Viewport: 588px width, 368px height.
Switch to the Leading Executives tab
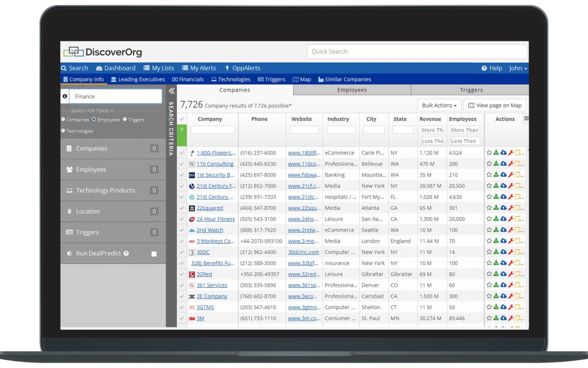tap(138, 79)
